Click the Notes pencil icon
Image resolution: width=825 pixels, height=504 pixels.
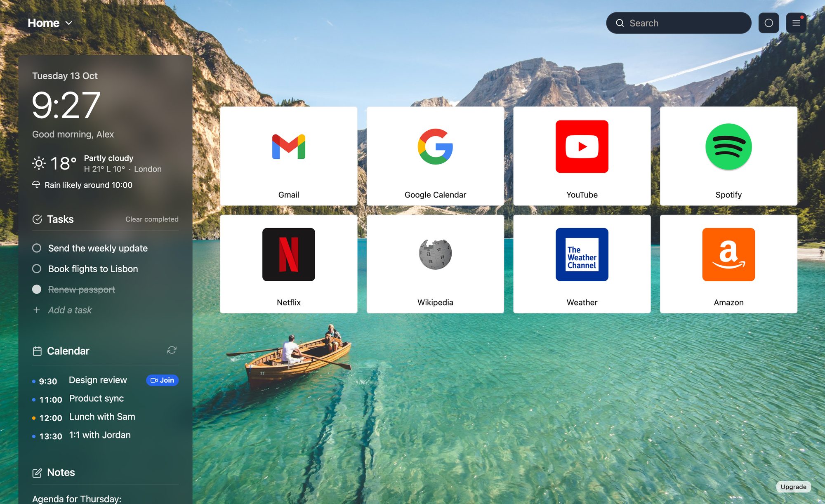(37, 473)
